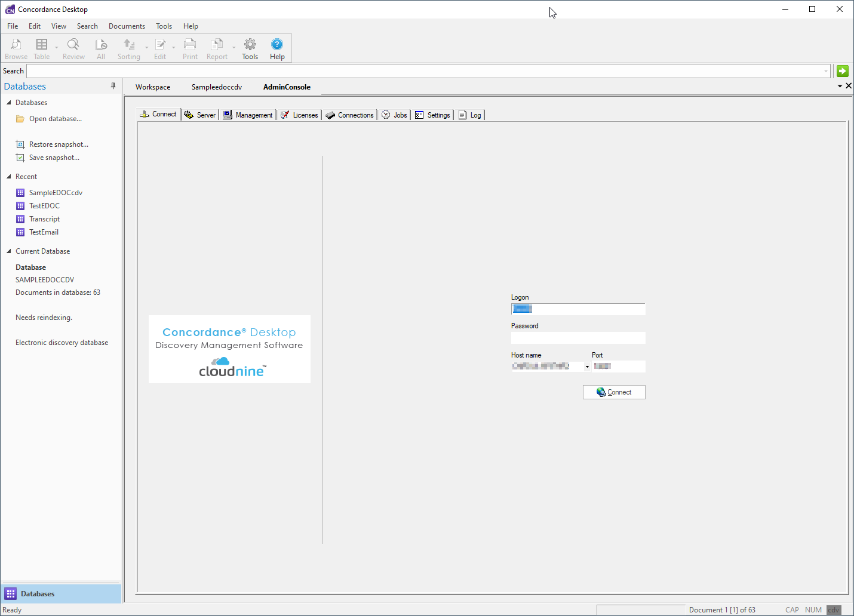
Task: Open the Help toolbar icon
Action: 277,49
